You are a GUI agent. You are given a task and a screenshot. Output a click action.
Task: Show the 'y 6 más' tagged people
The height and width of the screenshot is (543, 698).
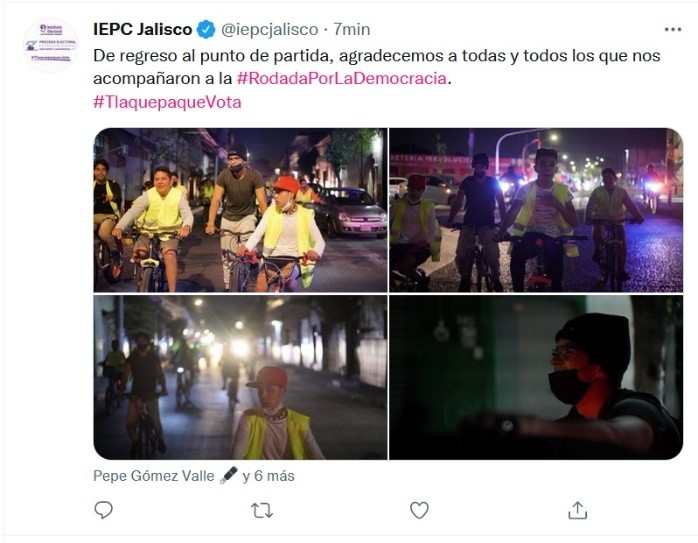[268, 476]
